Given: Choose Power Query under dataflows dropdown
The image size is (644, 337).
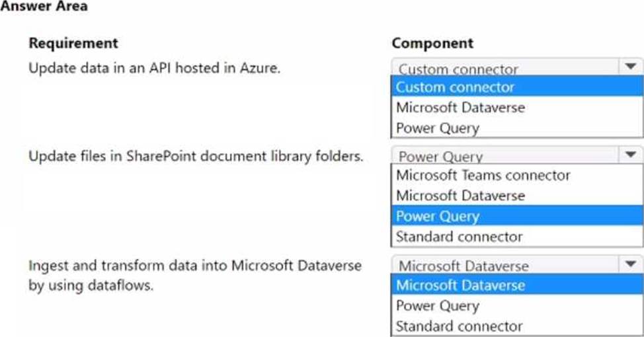Looking at the screenshot, I should click(x=517, y=305).
